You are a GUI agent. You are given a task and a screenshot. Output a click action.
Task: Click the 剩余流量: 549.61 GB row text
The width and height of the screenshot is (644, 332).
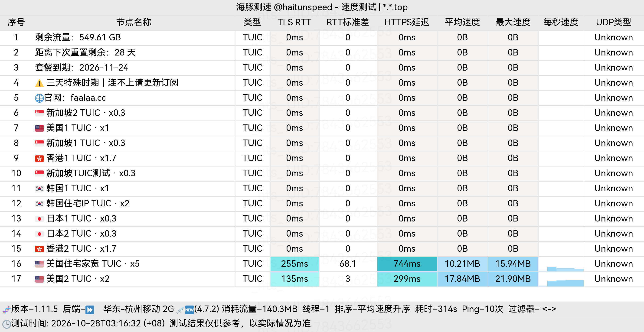point(78,38)
